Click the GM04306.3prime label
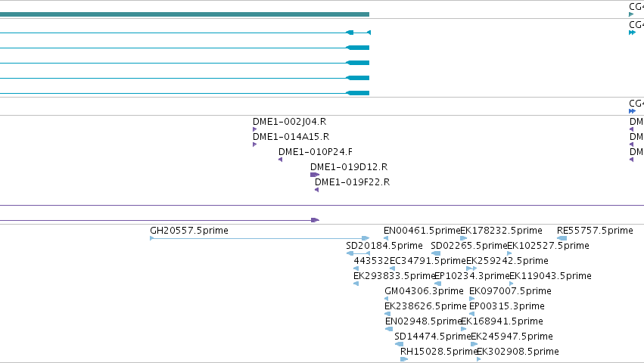 pyautogui.click(x=424, y=292)
